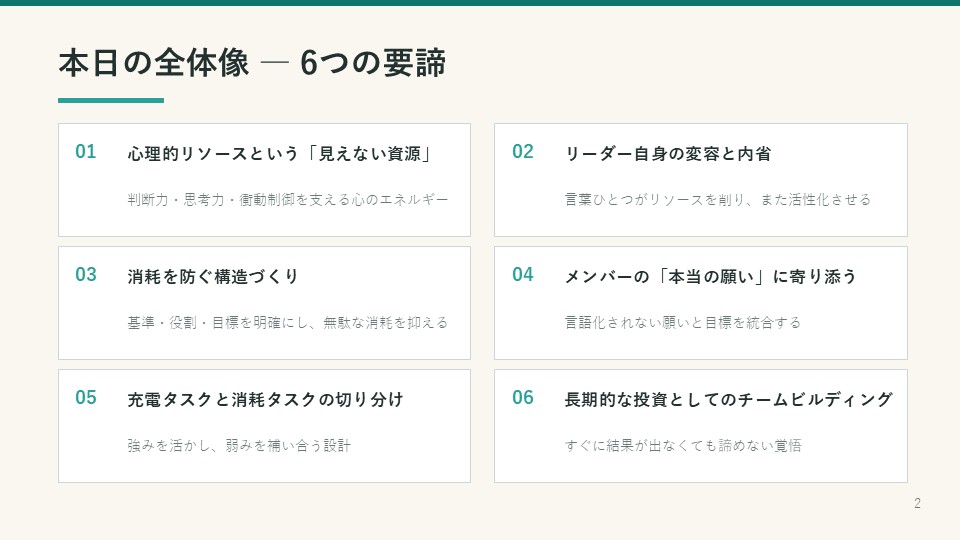Click heading 充電タスクと消耗タスクの切り分け
960x540 pixels.
pyautogui.click(x=265, y=400)
